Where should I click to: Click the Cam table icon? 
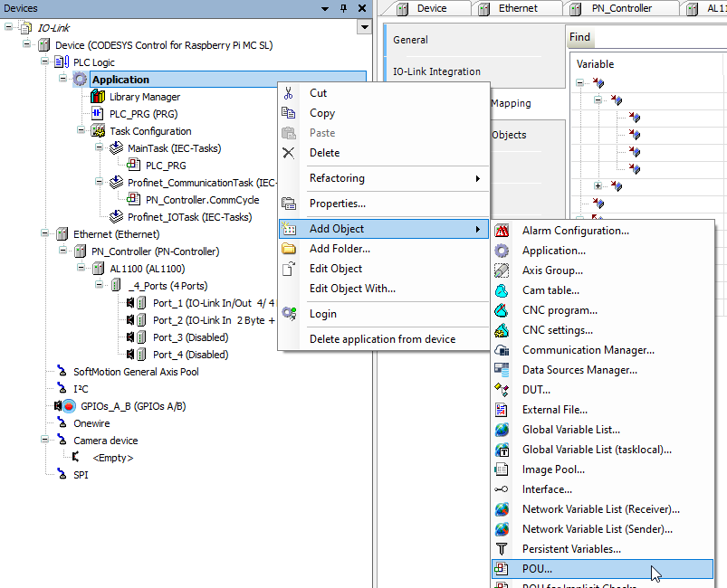(x=502, y=290)
